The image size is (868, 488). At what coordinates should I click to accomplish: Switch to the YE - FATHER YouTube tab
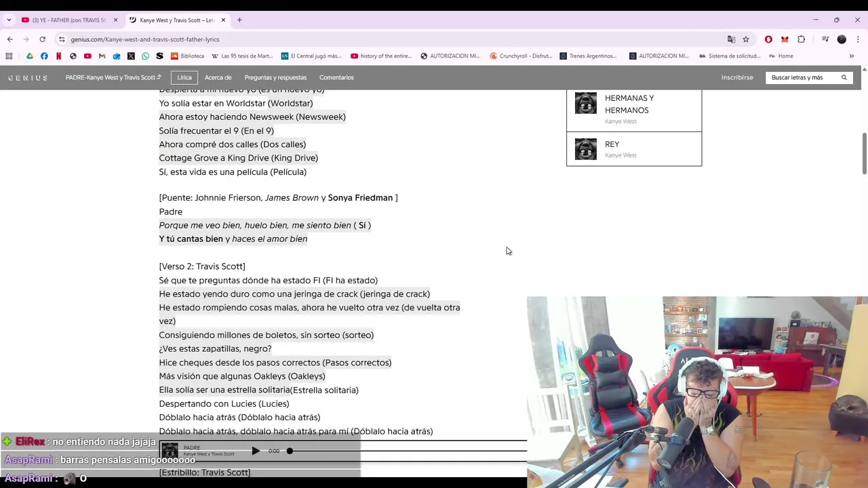click(70, 20)
